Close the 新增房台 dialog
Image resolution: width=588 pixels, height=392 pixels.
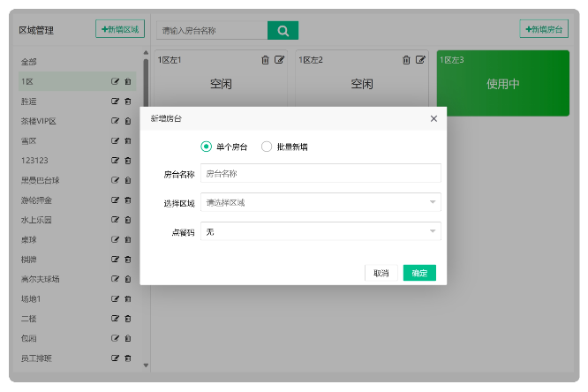click(433, 118)
